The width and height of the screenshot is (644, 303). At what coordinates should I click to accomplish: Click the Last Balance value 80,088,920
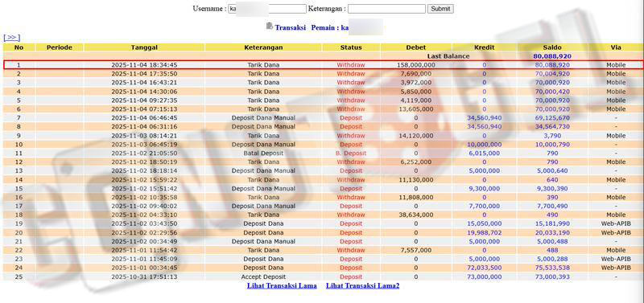tap(552, 56)
